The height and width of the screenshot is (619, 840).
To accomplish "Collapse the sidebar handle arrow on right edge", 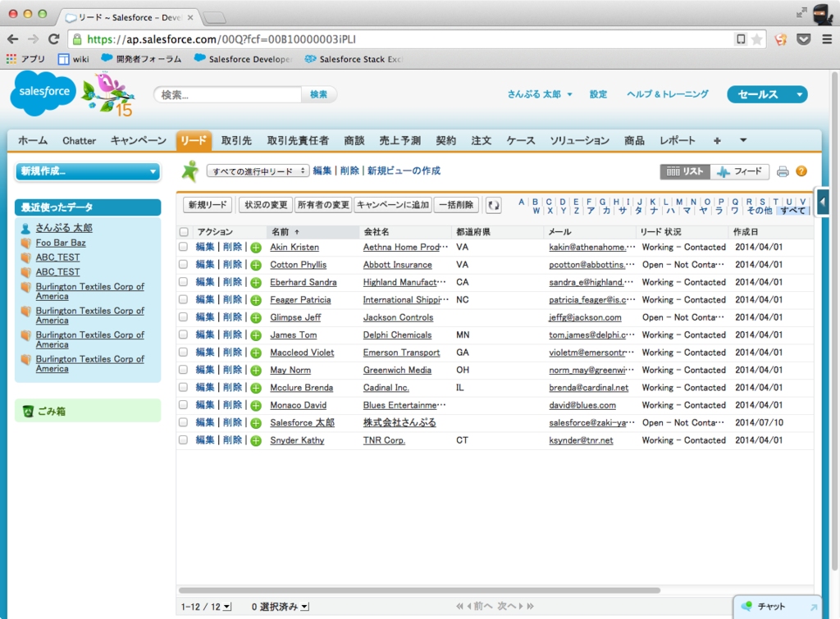I will [x=823, y=203].
